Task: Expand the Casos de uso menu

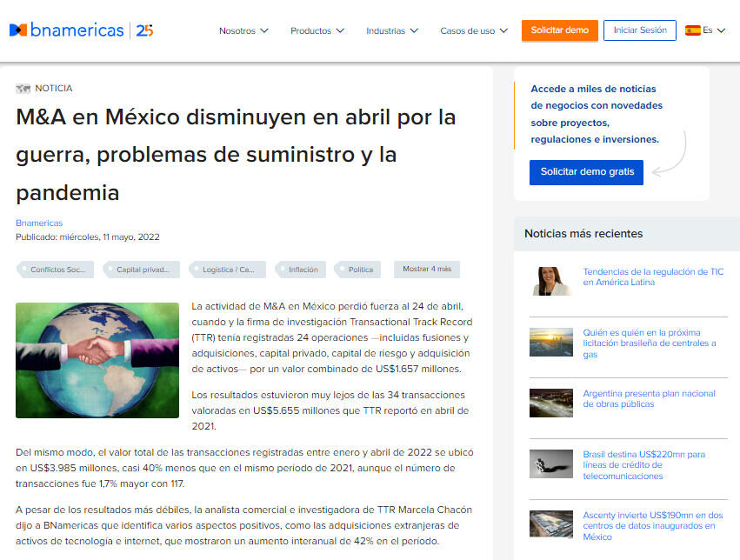Action: tap(474, 31)
